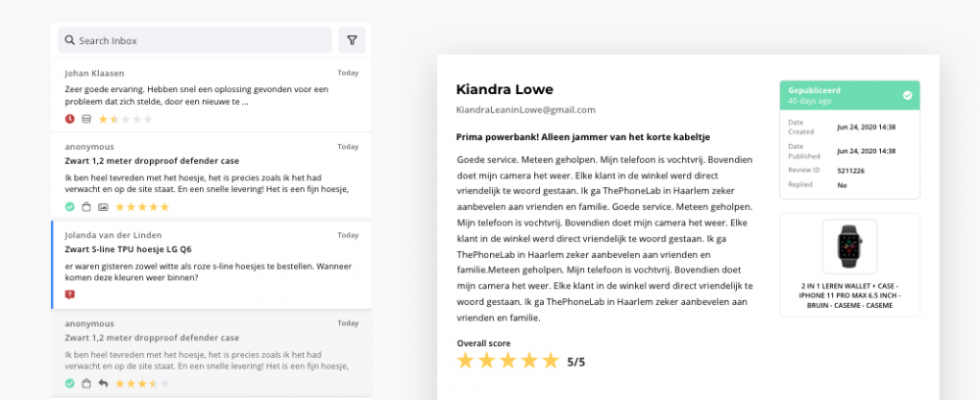Click the shop icon under Johan Klaasen's review

(86, 119)
